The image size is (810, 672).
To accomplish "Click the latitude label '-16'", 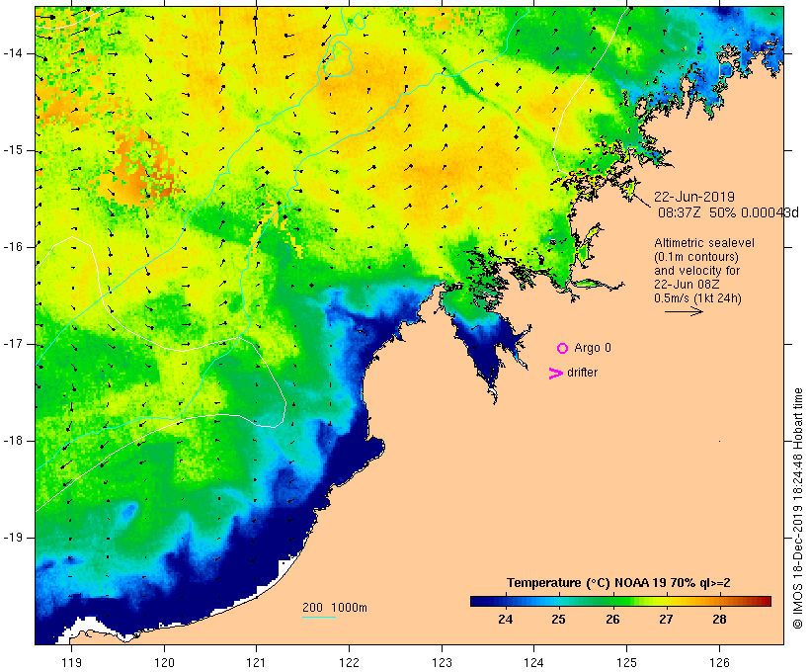I will coord(13,247).
